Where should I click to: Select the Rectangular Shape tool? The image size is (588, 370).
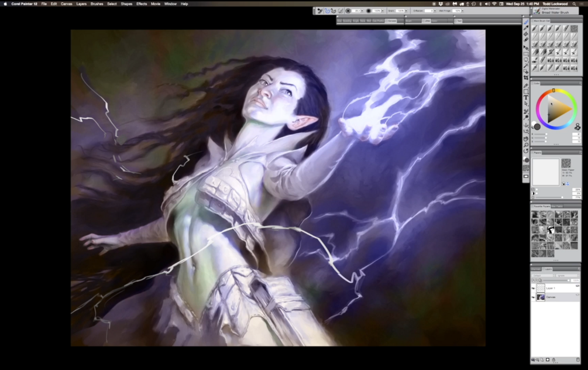526,91
